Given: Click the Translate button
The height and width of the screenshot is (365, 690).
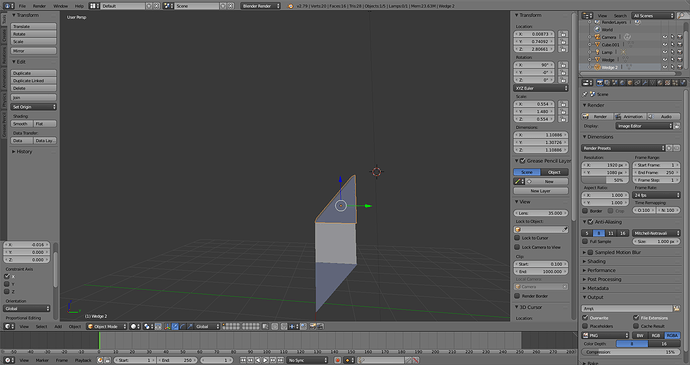Looking at the screenshot, I should coord(34,26).
